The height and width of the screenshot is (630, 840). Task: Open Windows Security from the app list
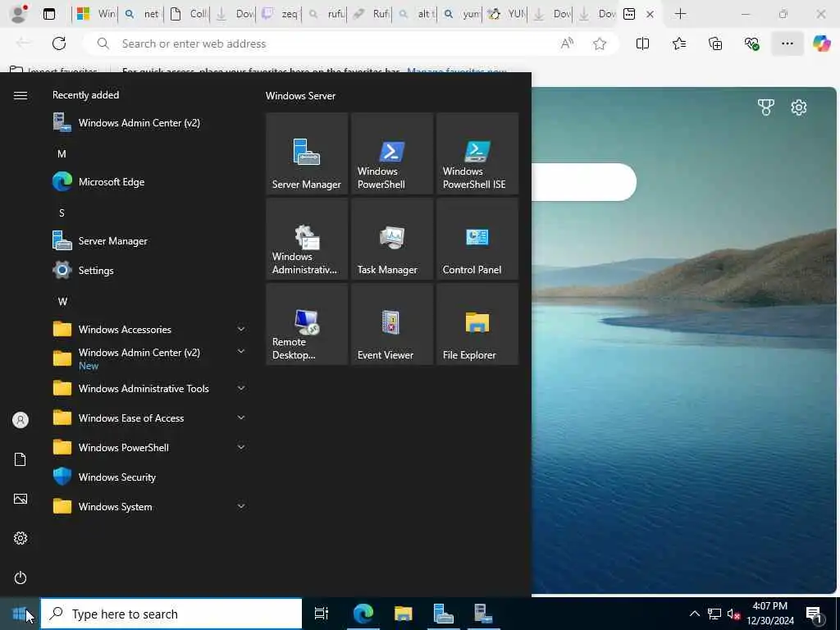tap(150, 477)
